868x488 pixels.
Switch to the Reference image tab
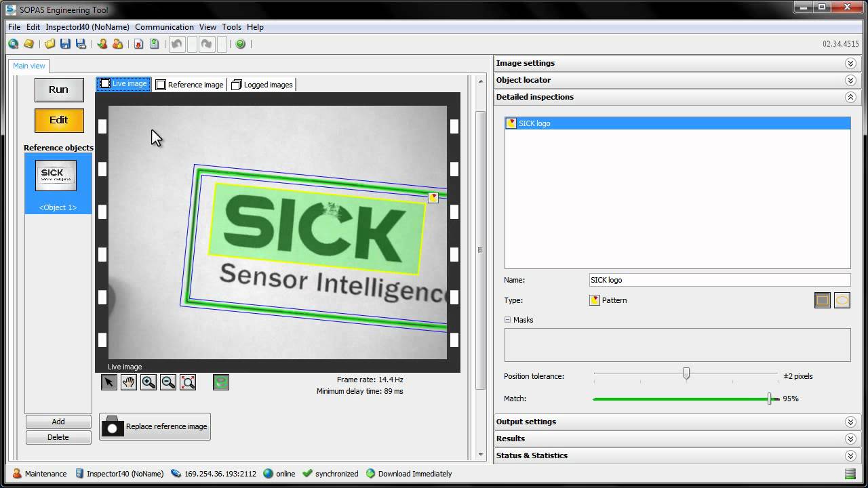coord(189,85)
